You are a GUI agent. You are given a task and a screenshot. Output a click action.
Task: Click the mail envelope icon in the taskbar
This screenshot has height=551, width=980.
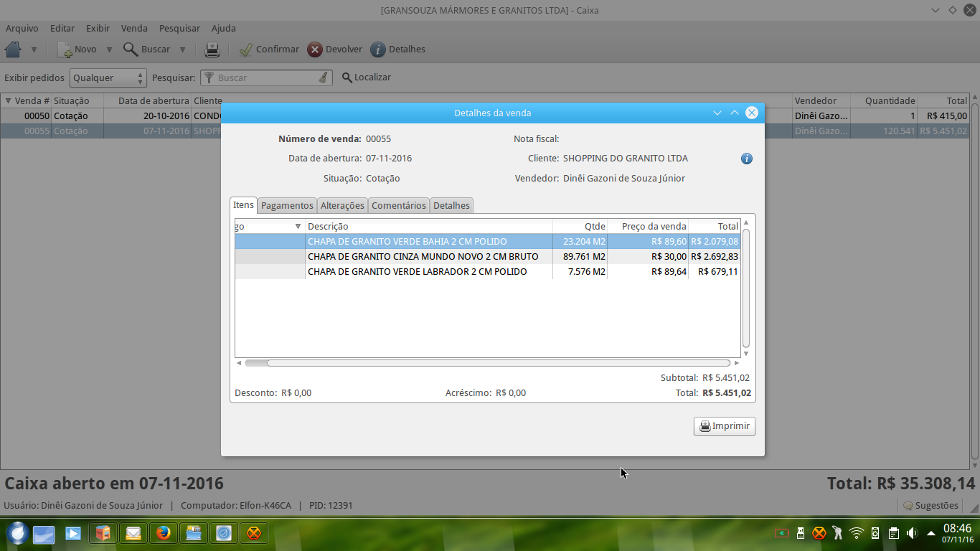[133, 533]
